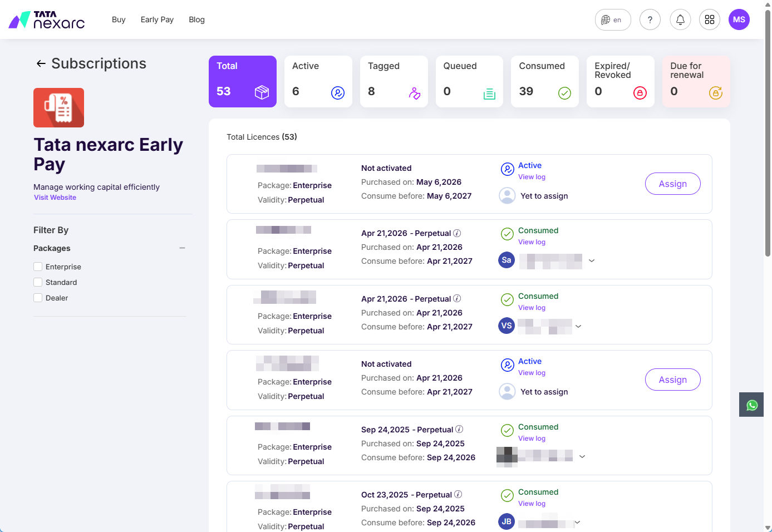Click the page vertical scrollbar thumb
This screenshot has height=532, width=772.
click(x=768, y=132)
